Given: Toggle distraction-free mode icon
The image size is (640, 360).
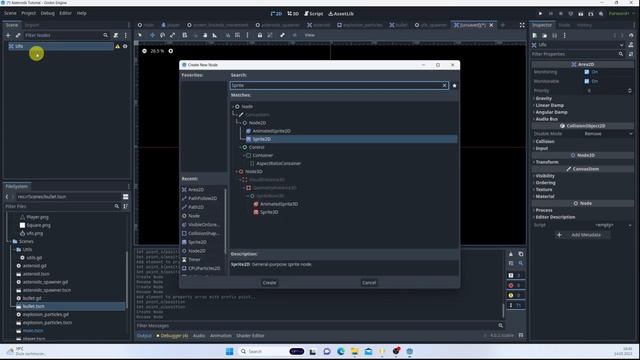Looking at the screenshot, I should (x=522, y=25).
